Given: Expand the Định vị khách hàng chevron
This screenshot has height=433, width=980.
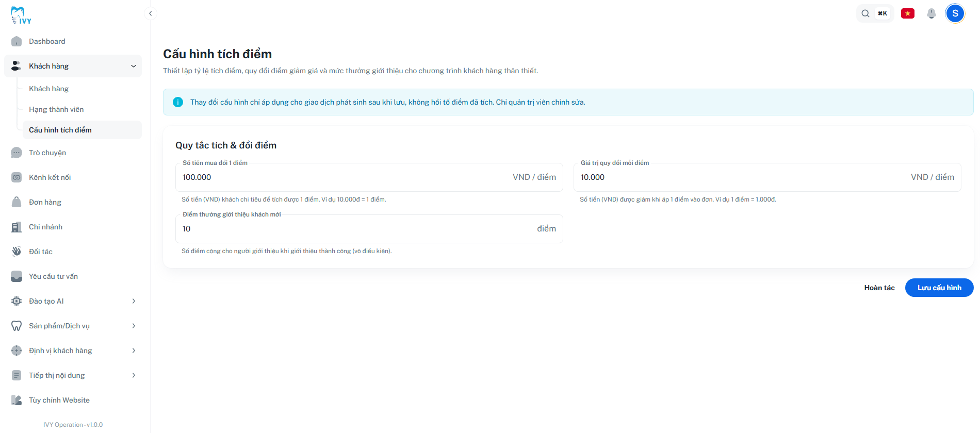Looking at the screenshot, I should [x=134, y=351].
